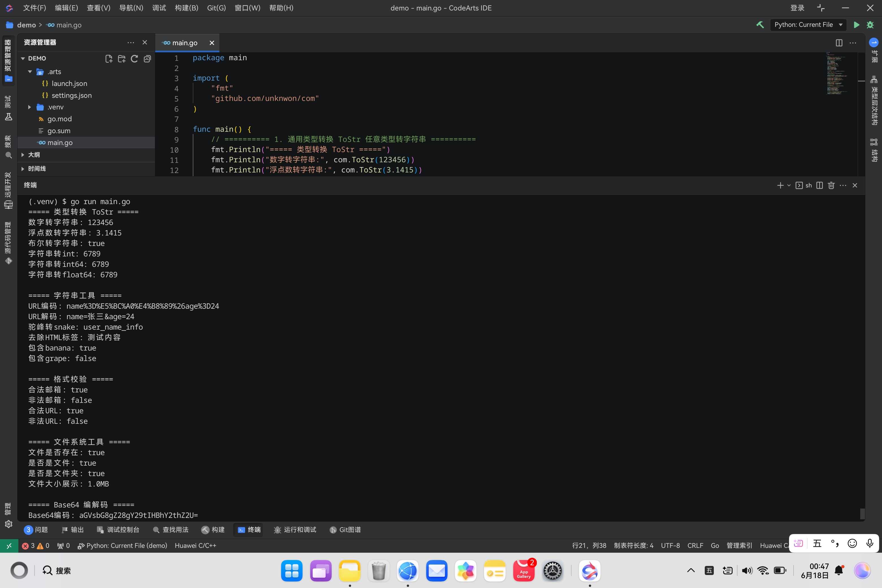Open the new terminal profile dropdown arrow
882x588 pixels.
pyautogui.click(x=789, y=185)
